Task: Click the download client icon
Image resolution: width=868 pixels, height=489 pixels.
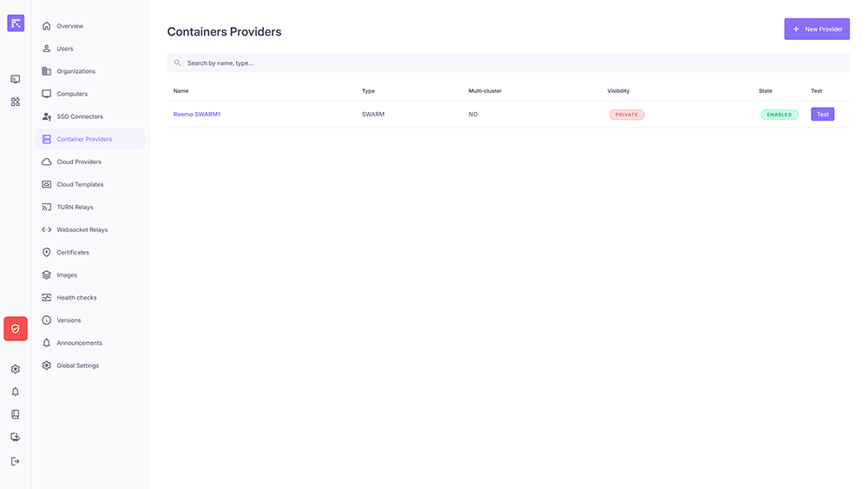Action: [x=16, y=437]
